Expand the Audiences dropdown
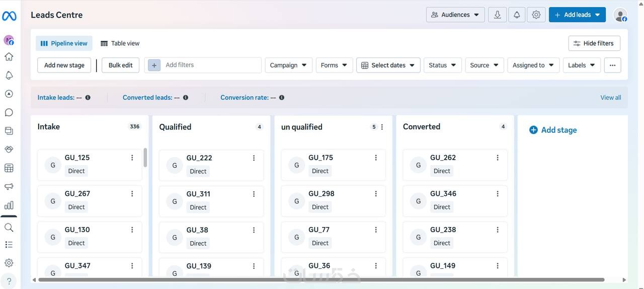The height and width of the screenshot is (289, 644). point(455,15)
